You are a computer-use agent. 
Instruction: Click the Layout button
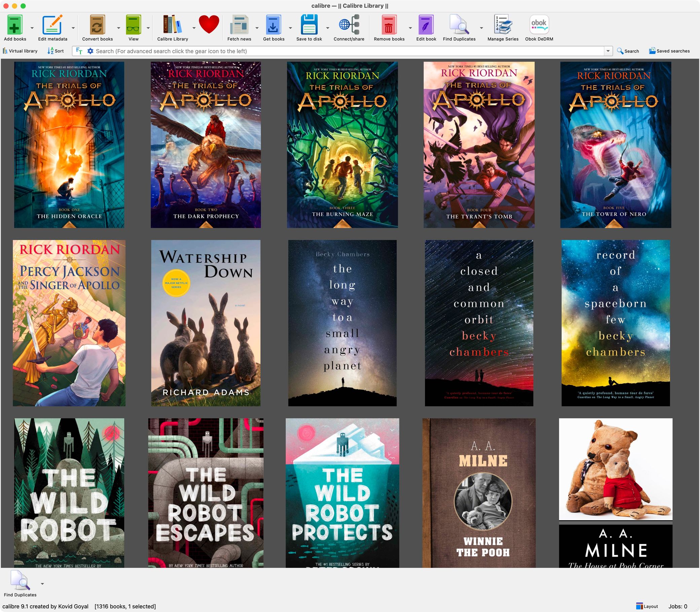point(647,606)
